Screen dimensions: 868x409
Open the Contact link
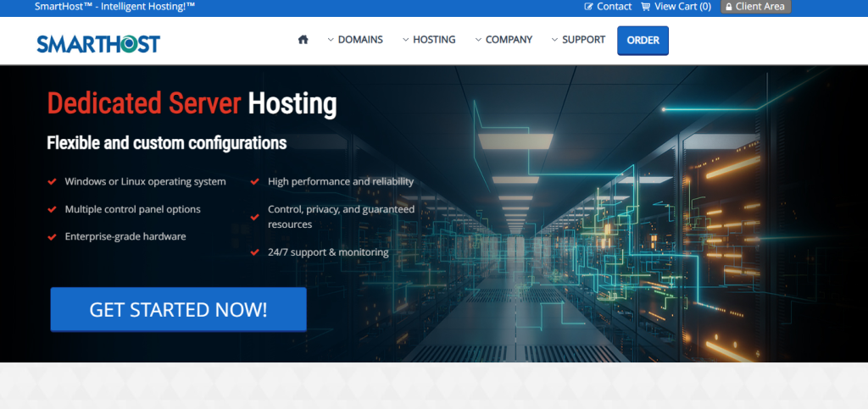614,7
